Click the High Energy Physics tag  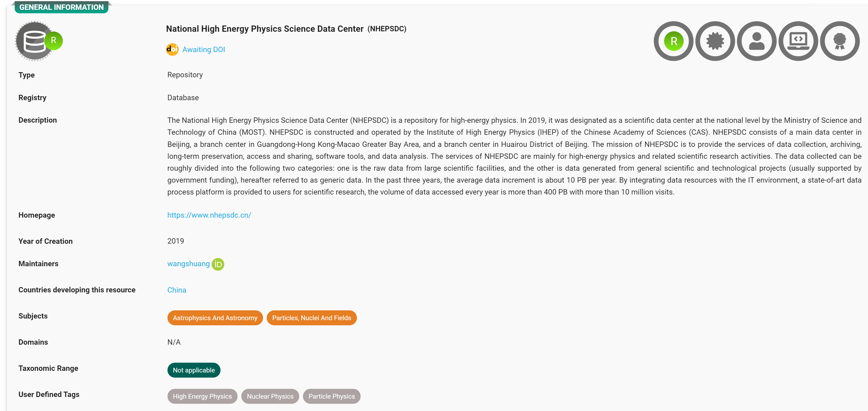coord(202,396)
